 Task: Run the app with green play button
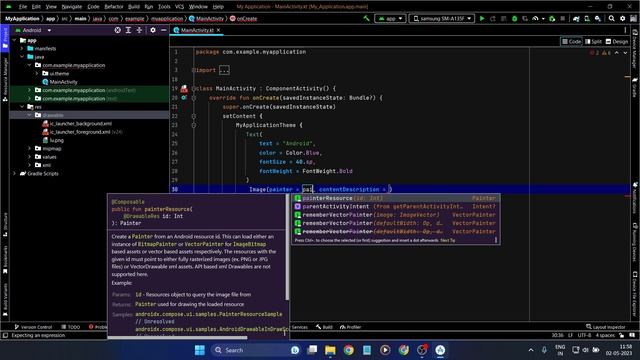tap(482, 18)
